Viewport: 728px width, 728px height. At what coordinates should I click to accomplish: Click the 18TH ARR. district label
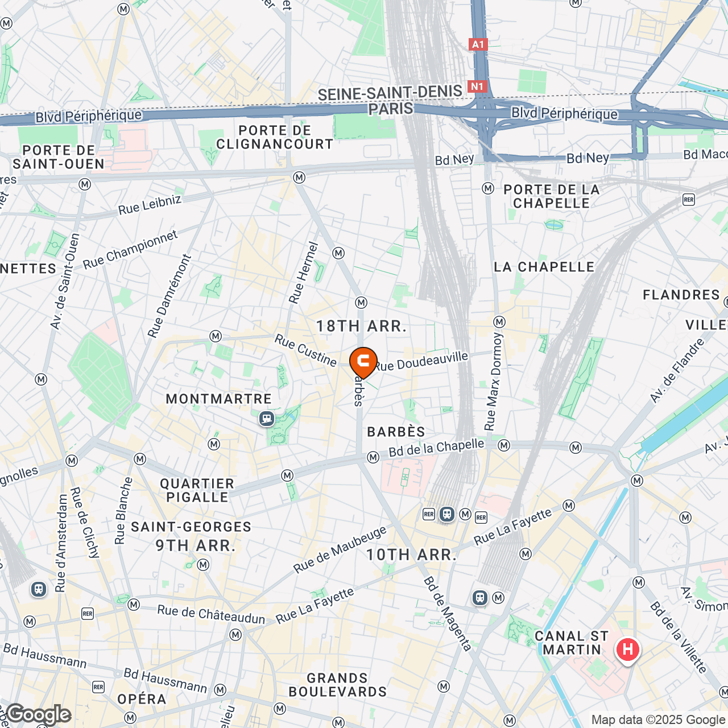(x=362, y=326)
